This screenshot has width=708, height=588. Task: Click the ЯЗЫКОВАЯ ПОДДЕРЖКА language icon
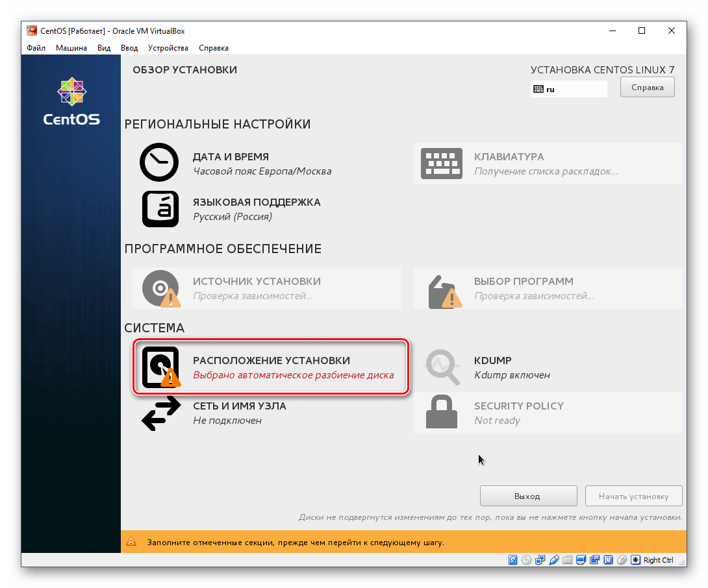(160, 209)
